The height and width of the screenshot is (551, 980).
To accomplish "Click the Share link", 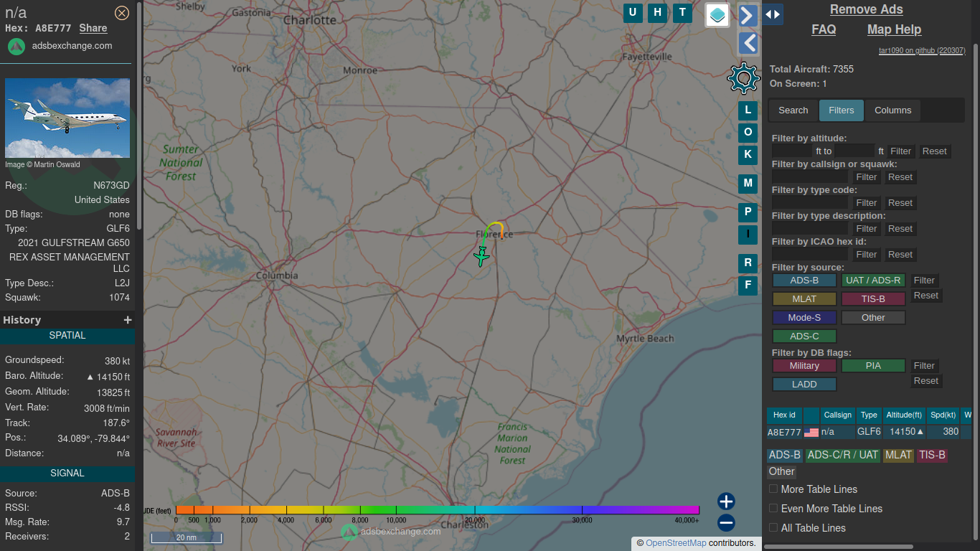I will click(93, 28).
